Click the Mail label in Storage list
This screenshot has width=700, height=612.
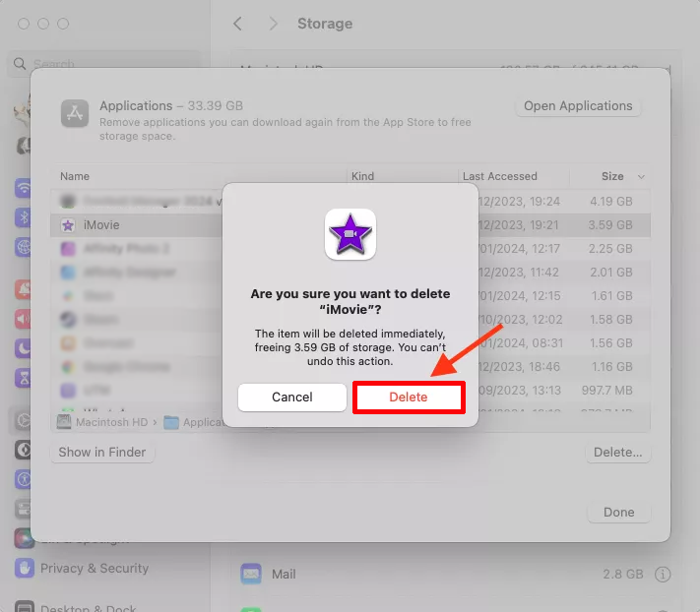(284, 574)
